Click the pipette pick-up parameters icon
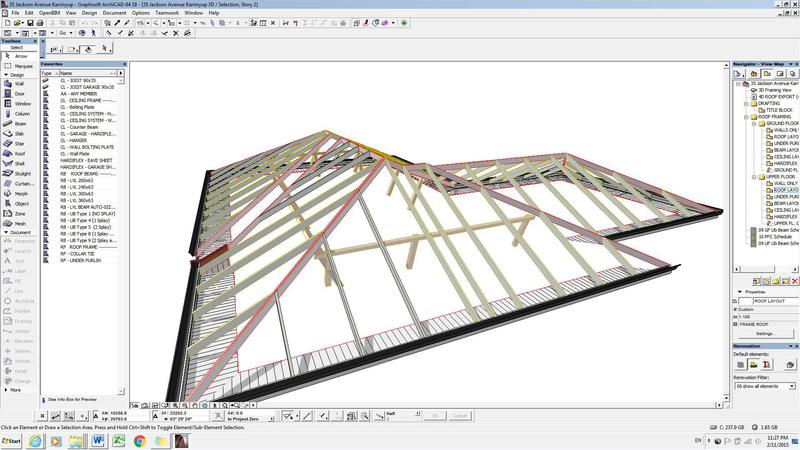Image resolution: width=800 pixels, height=450 pixels. click(x=117, y=23)
